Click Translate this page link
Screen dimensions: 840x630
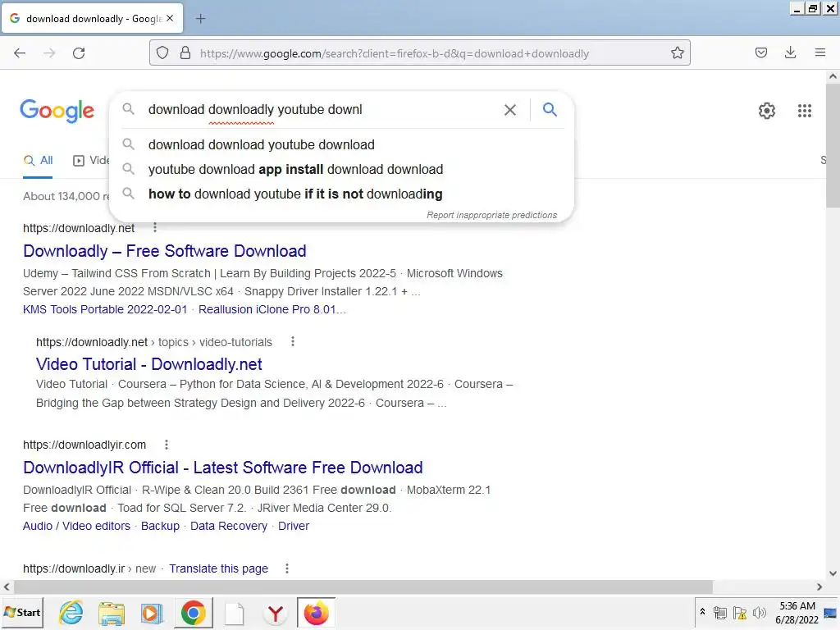[218, 568]
